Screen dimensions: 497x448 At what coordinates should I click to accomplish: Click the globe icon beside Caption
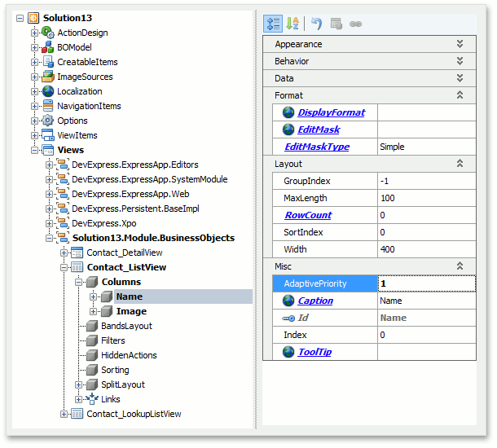(288, 301)
